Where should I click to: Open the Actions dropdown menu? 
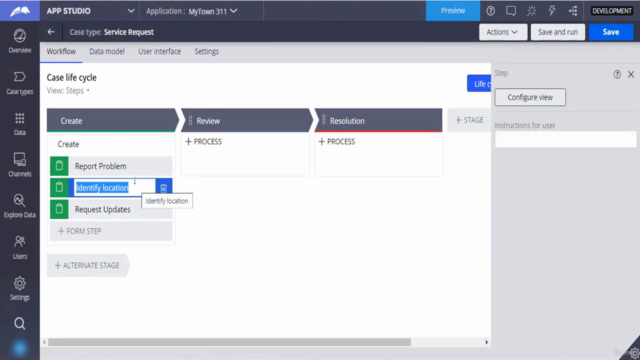point(503,32)
